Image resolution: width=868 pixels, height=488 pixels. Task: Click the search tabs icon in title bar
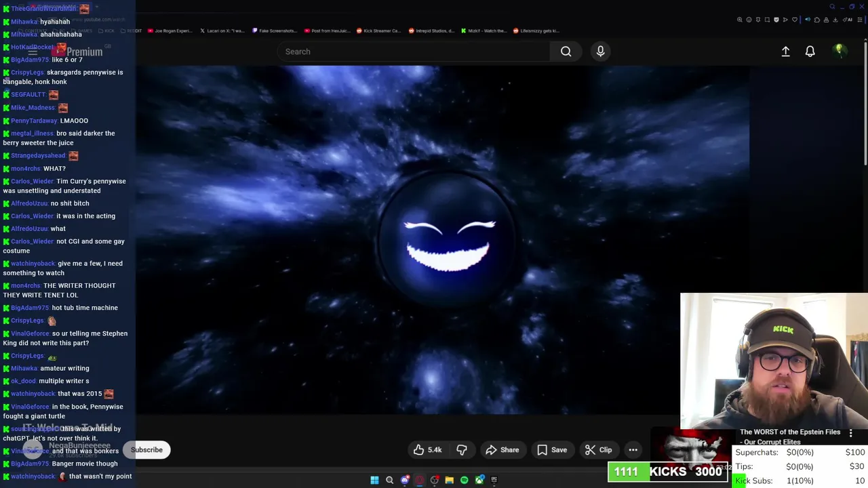(832, 7)
